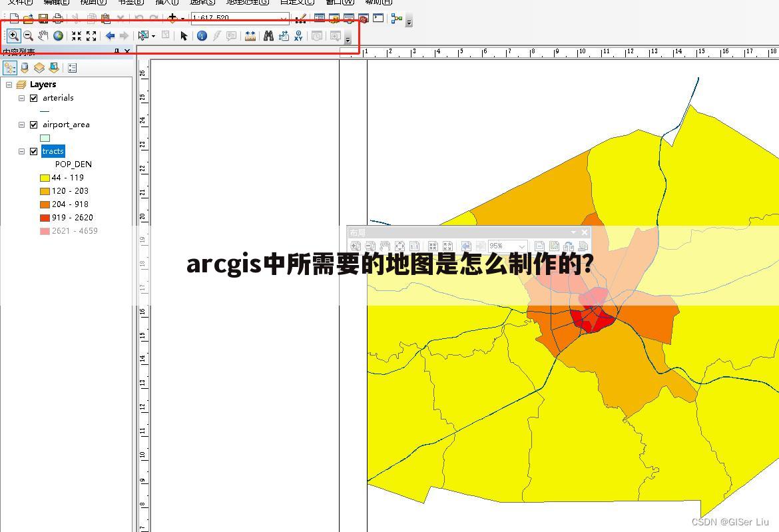The image size is (779, 532).
Task: Pin the table of contents panel
Action: pos(117,51)
